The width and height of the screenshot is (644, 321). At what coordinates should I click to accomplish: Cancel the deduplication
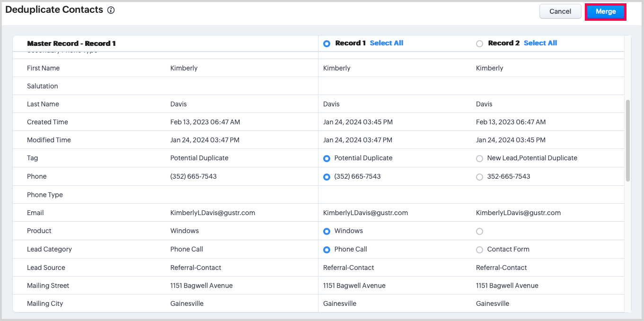click(x=560, y=11)
